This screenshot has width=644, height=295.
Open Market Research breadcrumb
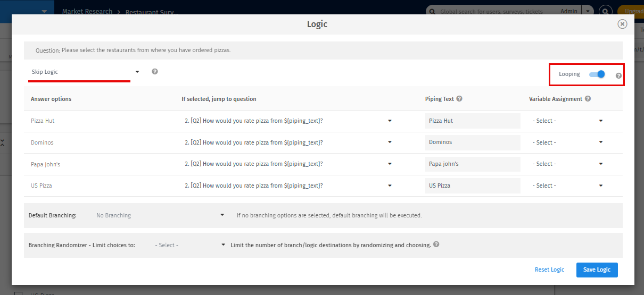87,11
